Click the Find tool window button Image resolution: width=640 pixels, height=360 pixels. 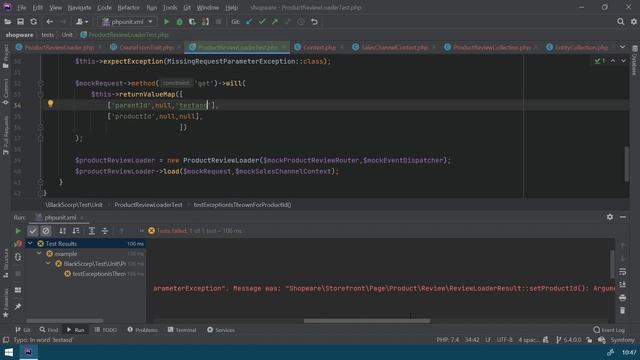click(49, 330)
